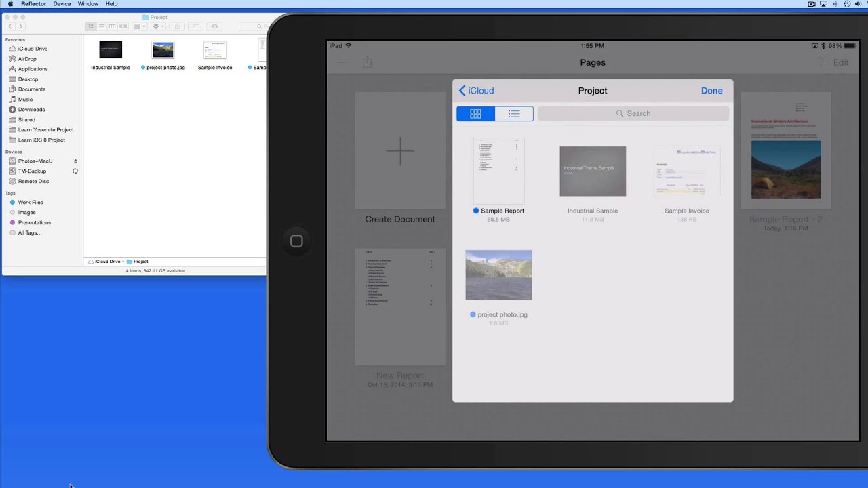Click Finder Quick Look eye button

point(215,26)
